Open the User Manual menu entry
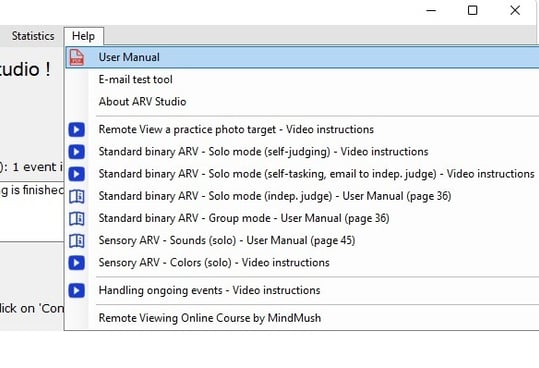The image size is (539, 368). point(302,57)
